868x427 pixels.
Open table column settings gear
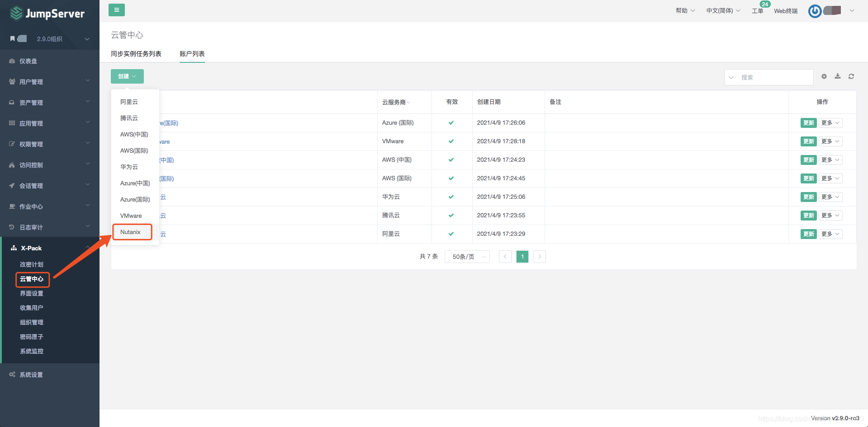pos(824,76)
